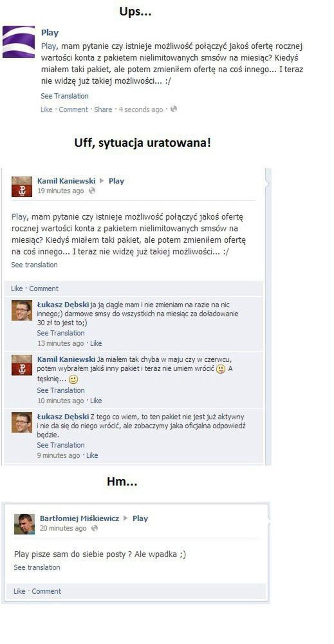The width and height of the screenshot is (334, 644).
Task: Click 'Share' on the top Play post
Action: click(103, 109)
